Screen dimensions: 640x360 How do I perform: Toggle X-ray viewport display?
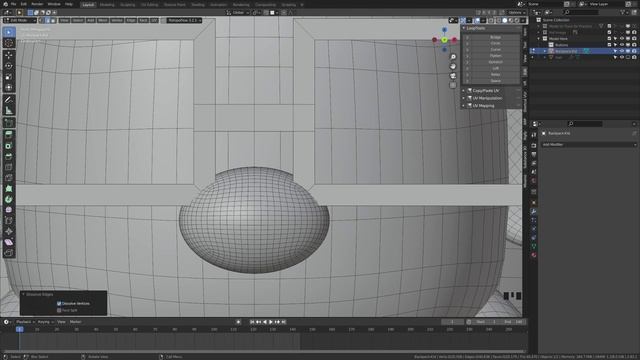491,20
